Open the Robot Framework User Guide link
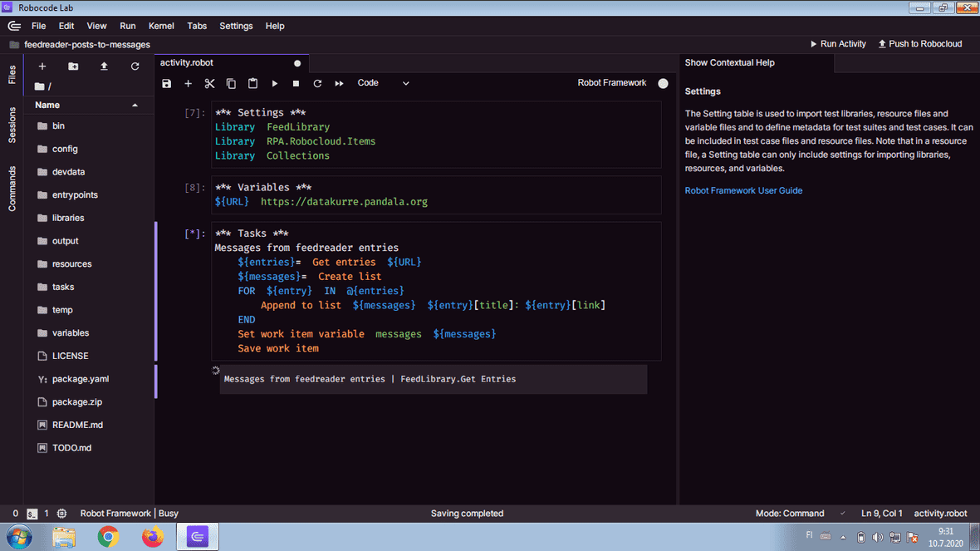The width and height of the screenshot is (980, 551). pyautogui.click(x=743, y=190)
